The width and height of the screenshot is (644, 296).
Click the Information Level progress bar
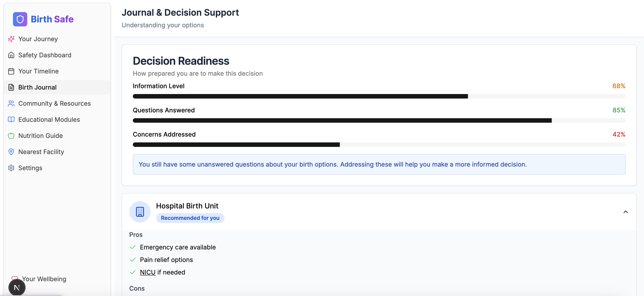(379, 97)
